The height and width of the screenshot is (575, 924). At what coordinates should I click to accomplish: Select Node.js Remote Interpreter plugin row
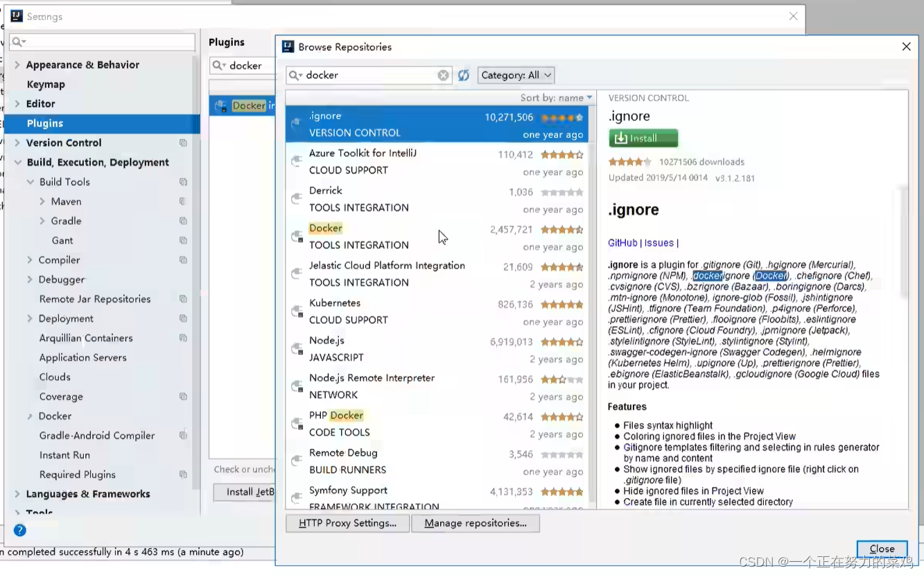click(x=437, y=386)
